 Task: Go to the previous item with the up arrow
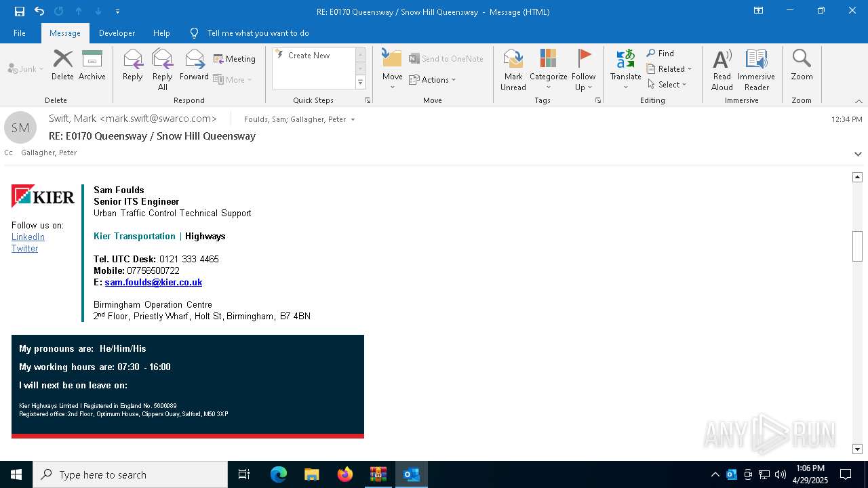pos(79,12)
